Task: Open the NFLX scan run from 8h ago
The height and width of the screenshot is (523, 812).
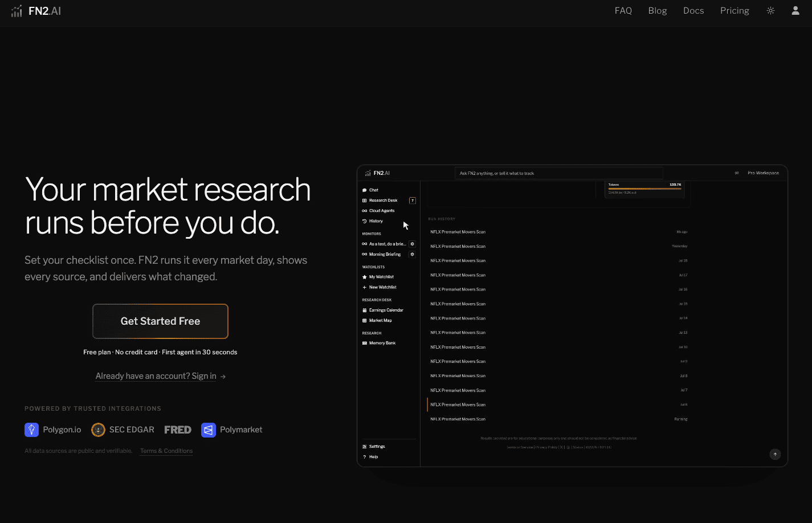Action: tap(558, 232)
